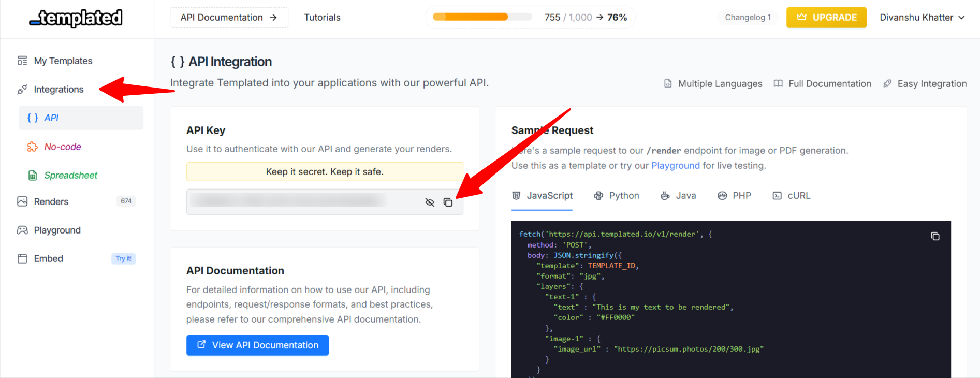Click the Java coffee cup icon
Image resolution: width=980 pixels, height=378 pixels.
pyautogui.click(x=665, y=196)
